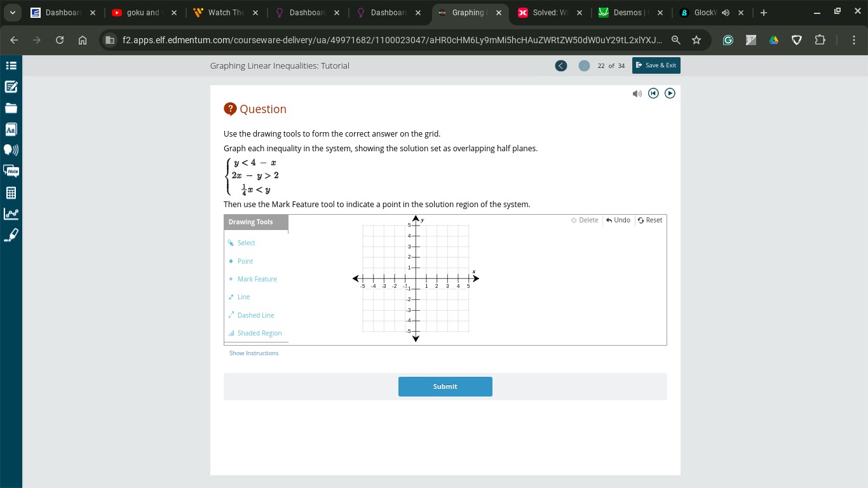This screenshot has height=488, width=868.
Task: Go to the browser home page
Action: point(83,40)
